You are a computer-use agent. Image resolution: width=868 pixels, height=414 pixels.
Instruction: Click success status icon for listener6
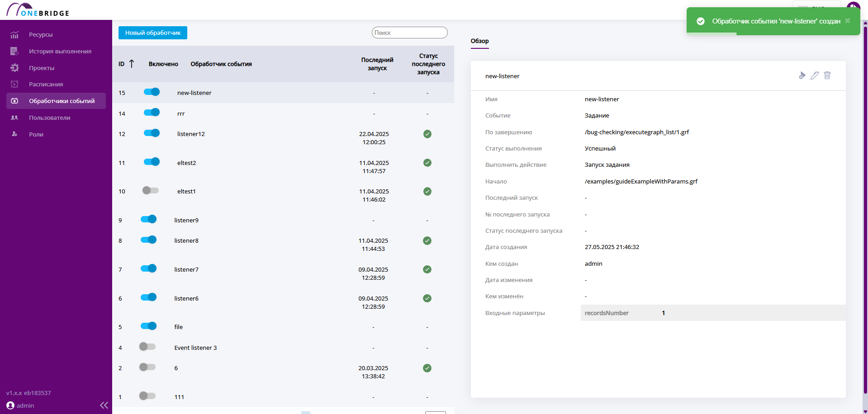pyautogui.click(x=427, y=298)
